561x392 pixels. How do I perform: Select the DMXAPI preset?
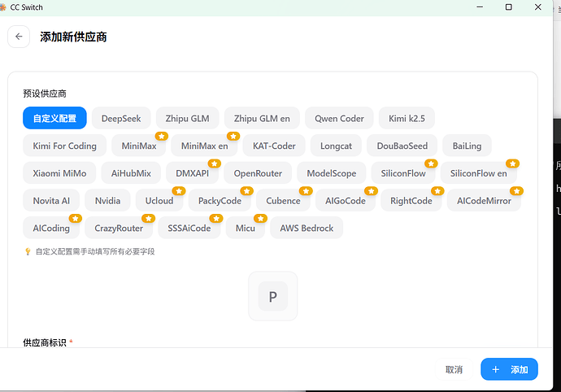tap(192, 173)
